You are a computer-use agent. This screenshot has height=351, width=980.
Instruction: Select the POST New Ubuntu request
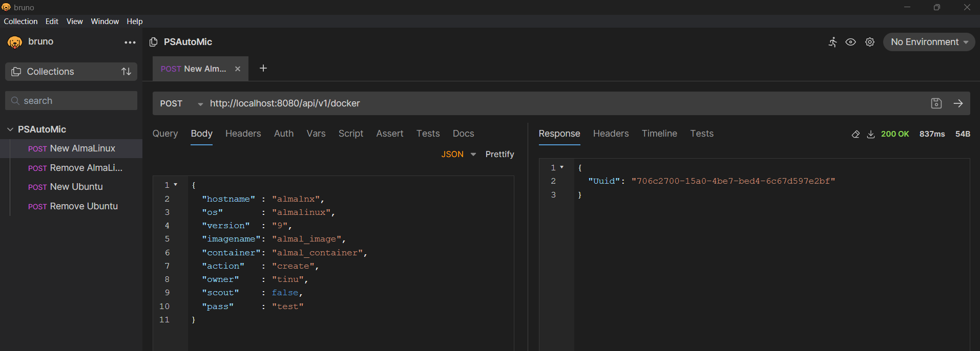tap(71, 187)
